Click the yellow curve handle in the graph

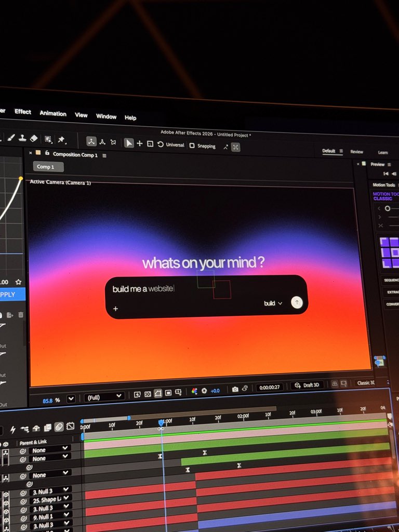click(21, 179)
